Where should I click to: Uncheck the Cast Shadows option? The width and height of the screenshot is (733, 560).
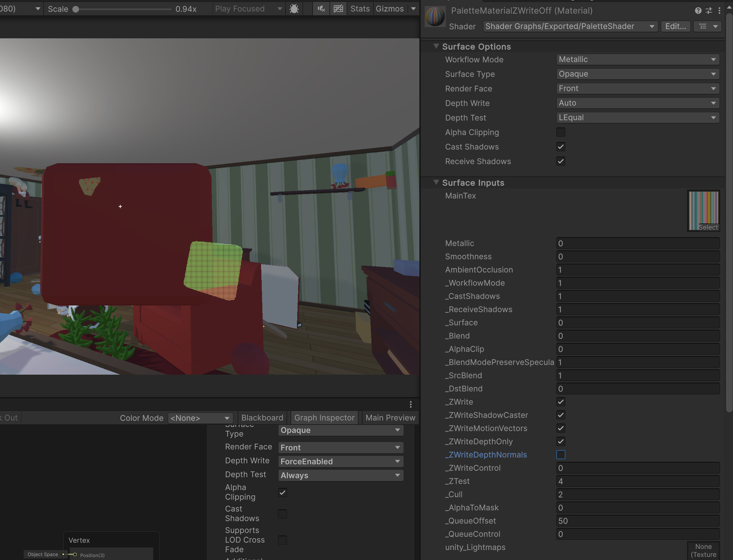[560, 147]
